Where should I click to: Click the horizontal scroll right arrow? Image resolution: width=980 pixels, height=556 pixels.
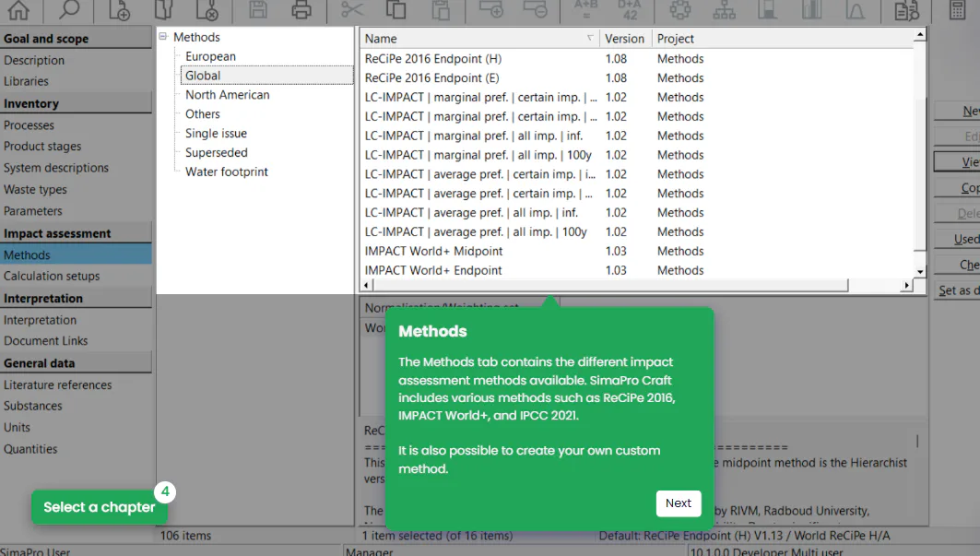(906, 285)
